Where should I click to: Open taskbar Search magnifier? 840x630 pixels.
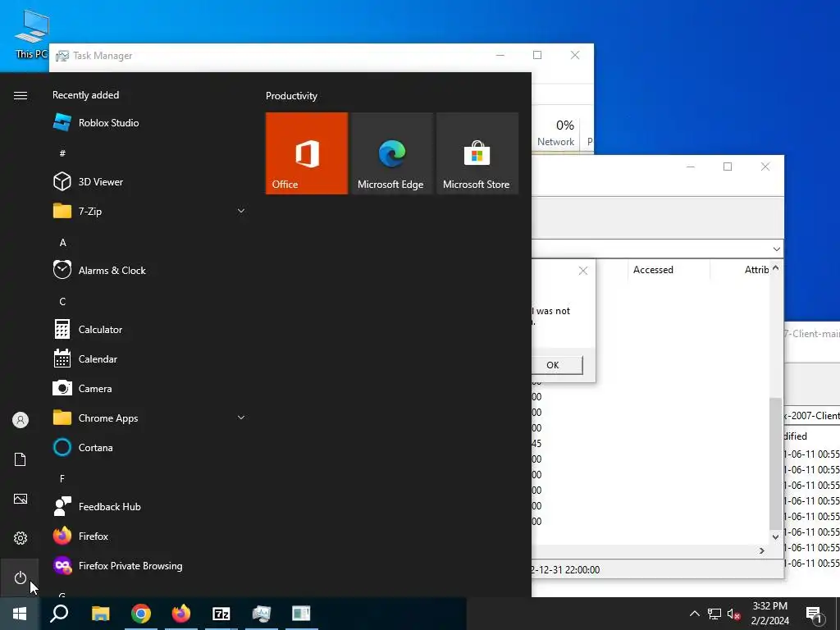[x=59, y=614]
